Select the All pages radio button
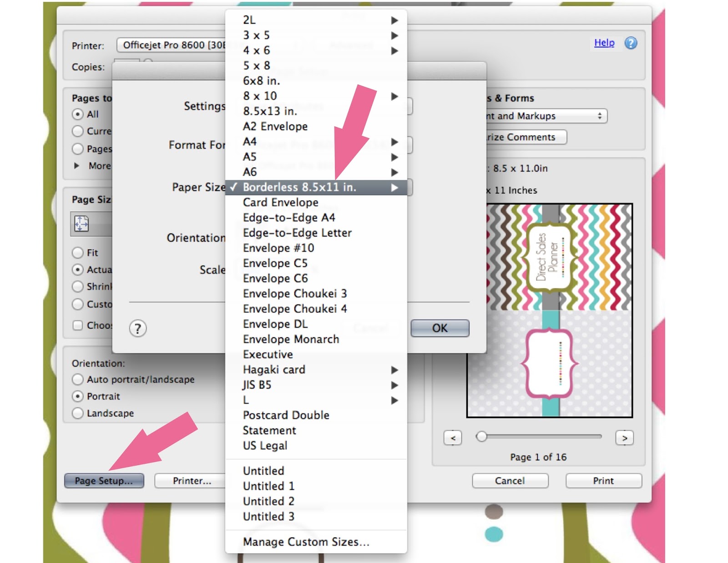This screenshot has height=563, width=728. (x=78, y=114)
